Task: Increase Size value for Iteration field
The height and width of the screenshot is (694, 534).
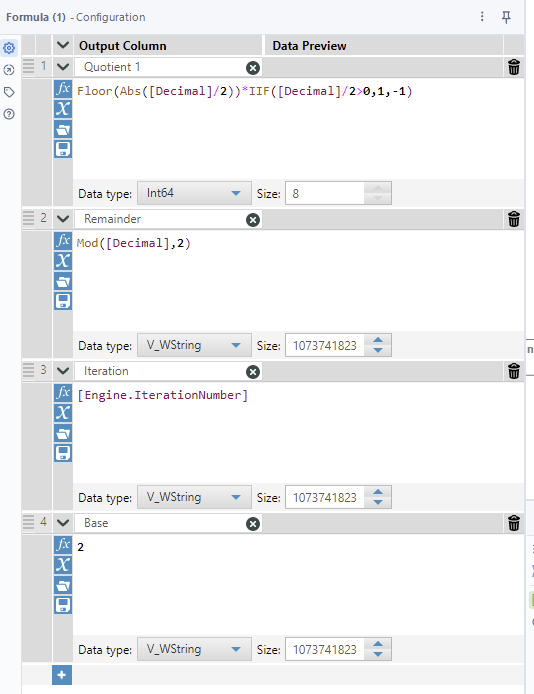Action: [x=378, y=492]
